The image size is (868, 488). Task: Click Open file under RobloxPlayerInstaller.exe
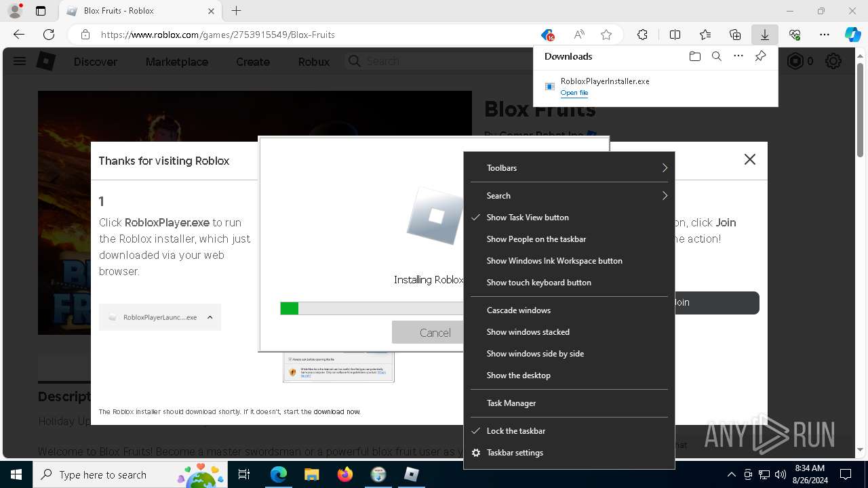574,93
